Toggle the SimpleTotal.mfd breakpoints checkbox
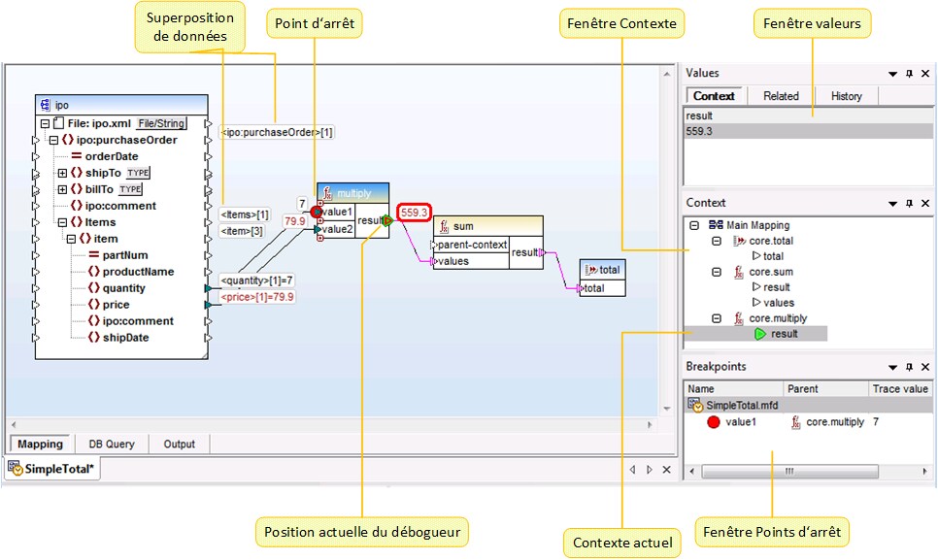This screenshot has width=938, height=560. (693, 403)
